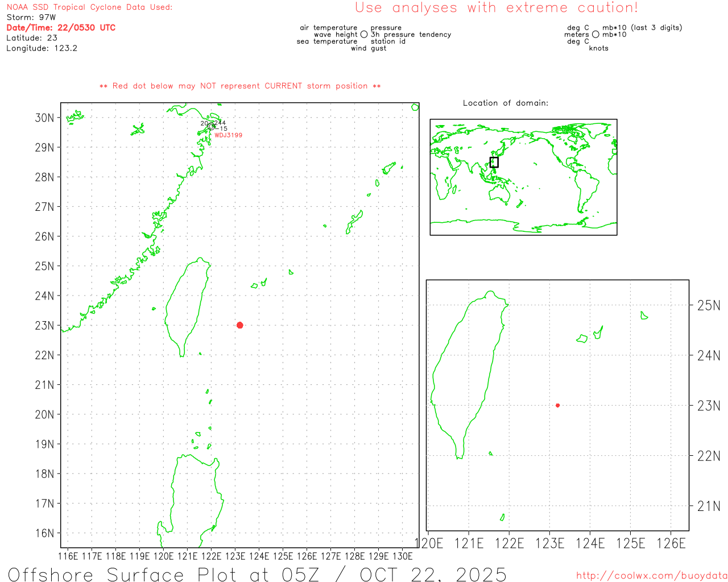Open the coolwx.com/buoydata link
The width and height of the screenshot is (728, 582).
[651, 576]
